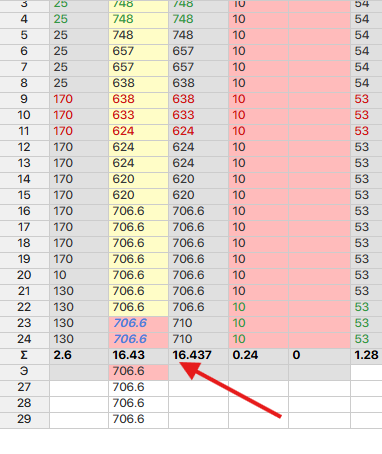Select row header number 16
Screen dimensions: 382x454
(x=24, y=211)
